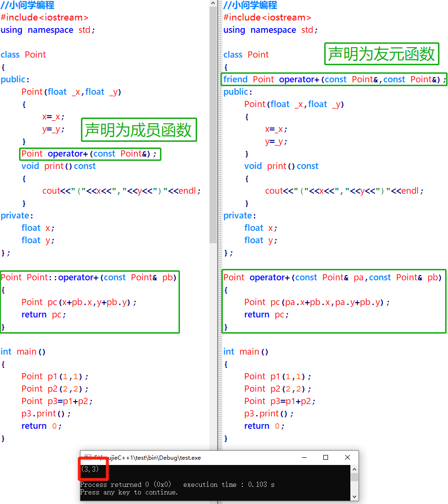Click the member declaration "Point operator+(const Point&);"
The width and height of the screenshot is (448, 504).
click(x=89, y=154)
